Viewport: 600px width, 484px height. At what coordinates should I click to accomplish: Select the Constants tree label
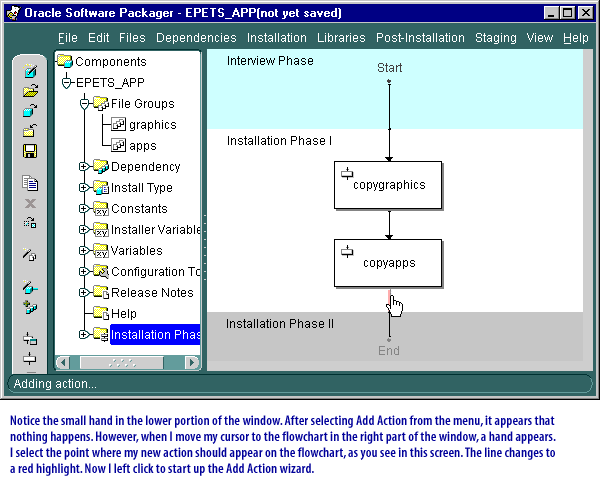139,209
